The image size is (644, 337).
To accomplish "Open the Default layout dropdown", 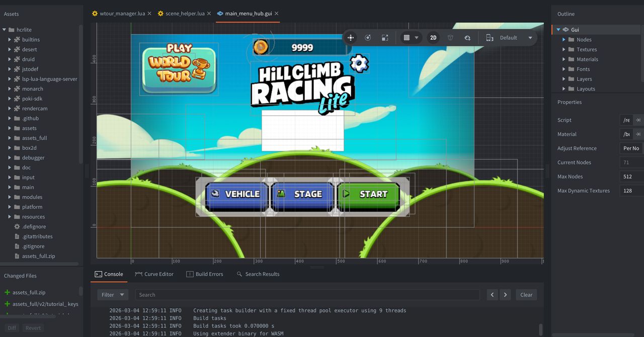I will (x=530, y=38).
